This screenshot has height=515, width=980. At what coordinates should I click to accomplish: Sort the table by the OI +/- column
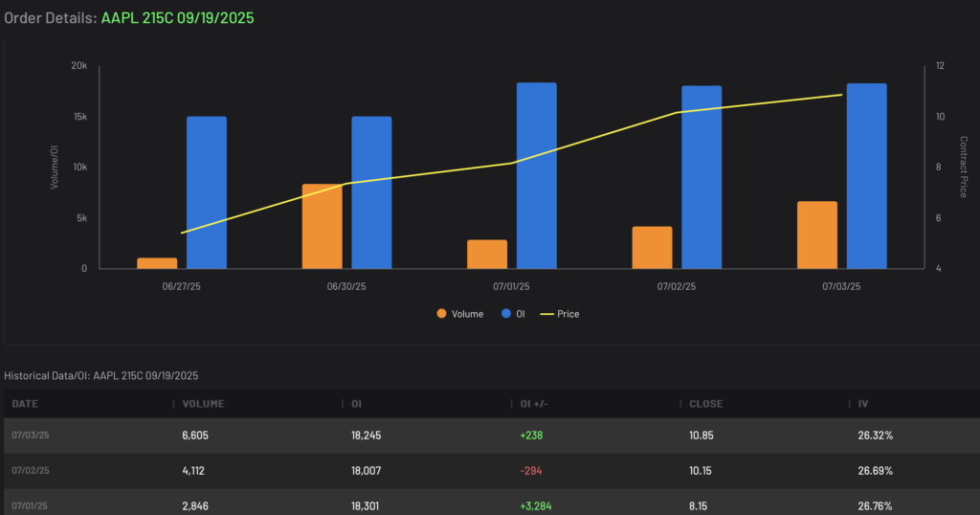pos(534,404)
